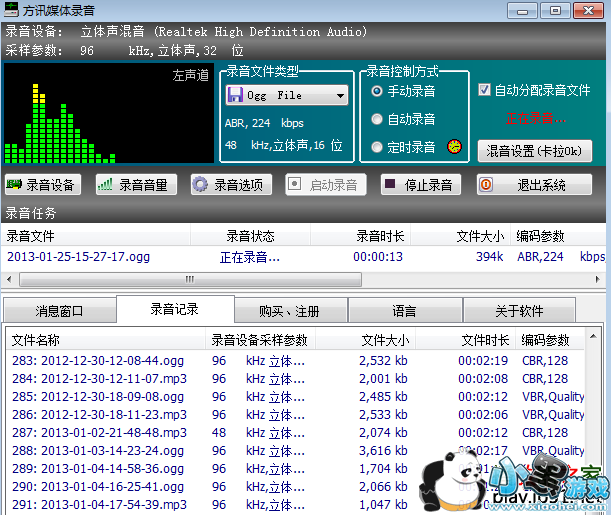Click the clock icon beside 定时录音
This screenshot has height=515, width=611.
[454, 146]
